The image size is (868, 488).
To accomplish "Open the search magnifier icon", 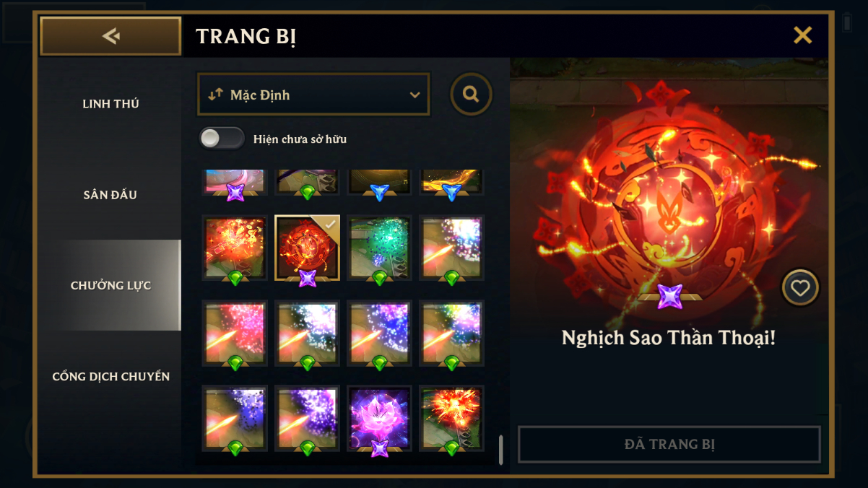I will coord(472,94).
